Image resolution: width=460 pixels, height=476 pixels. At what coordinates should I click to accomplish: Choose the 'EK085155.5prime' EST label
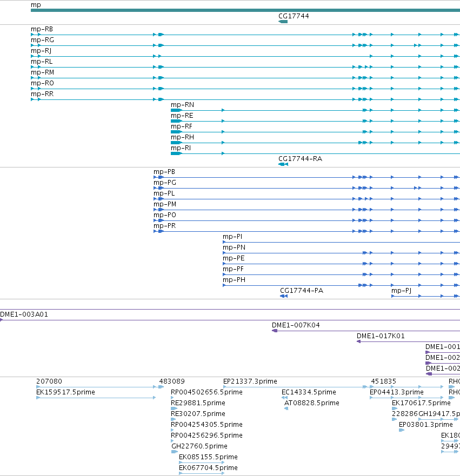pyautogui.click(x=208, y=457)
